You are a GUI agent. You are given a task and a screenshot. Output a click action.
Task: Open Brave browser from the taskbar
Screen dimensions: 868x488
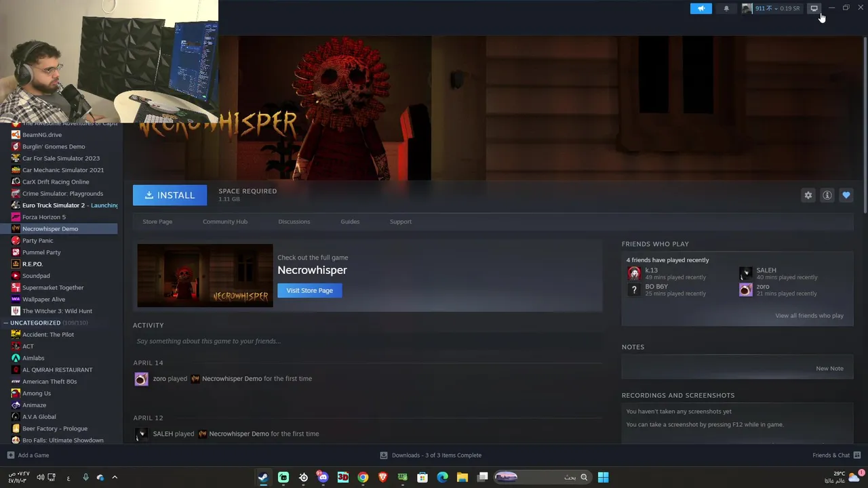click(382, 478)
